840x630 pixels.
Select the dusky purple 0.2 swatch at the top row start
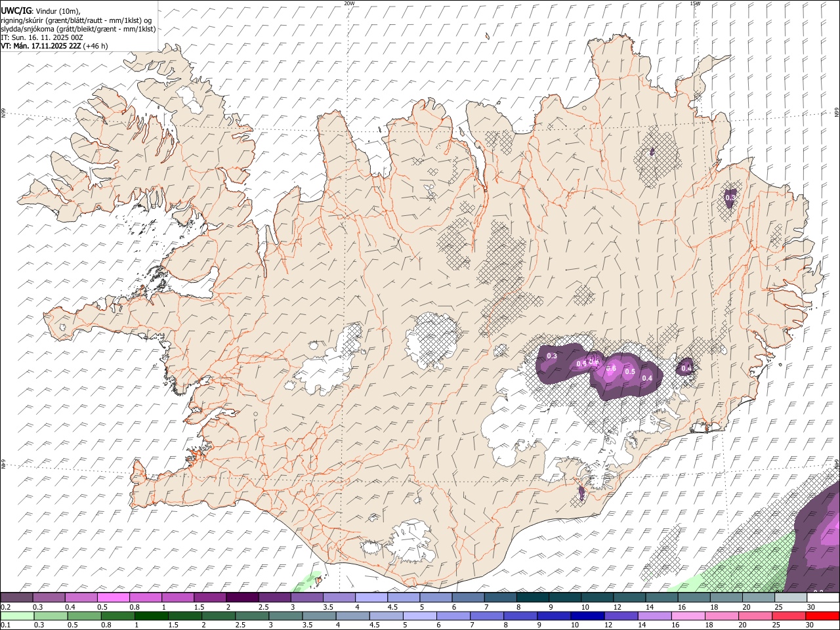click(17, 598)
